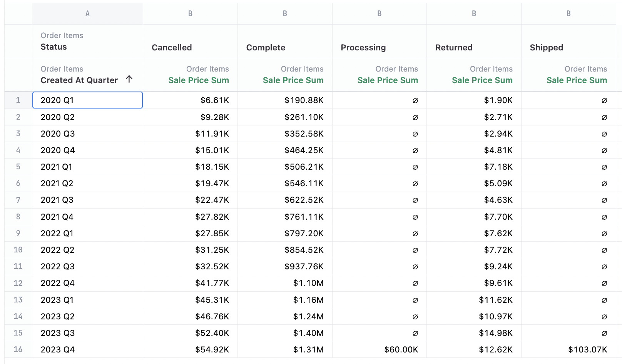This screenshot has height=364, width=622.
Task: Click the $103.07K Shipped value cell
Action: 587,349
